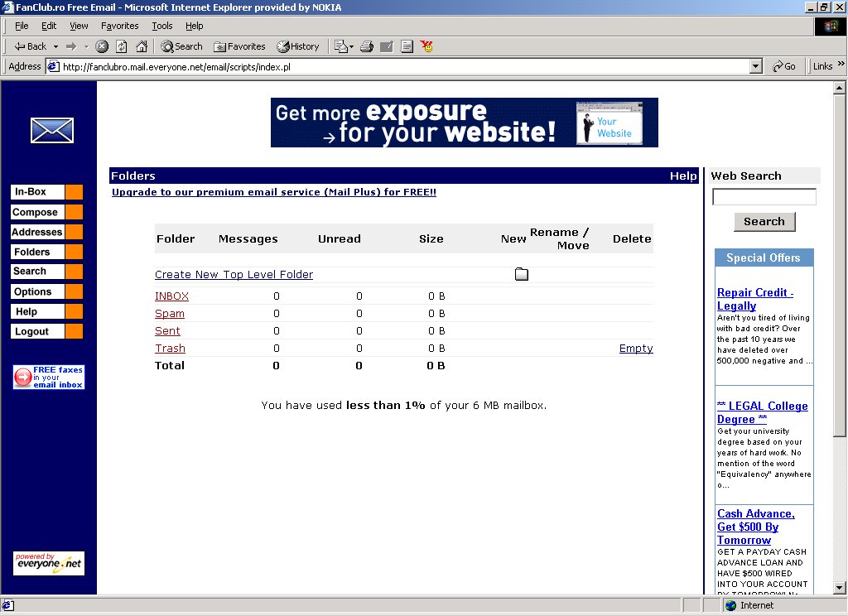
Task: Open the LEGAL College Degree offer
Action: click(762, 412)
